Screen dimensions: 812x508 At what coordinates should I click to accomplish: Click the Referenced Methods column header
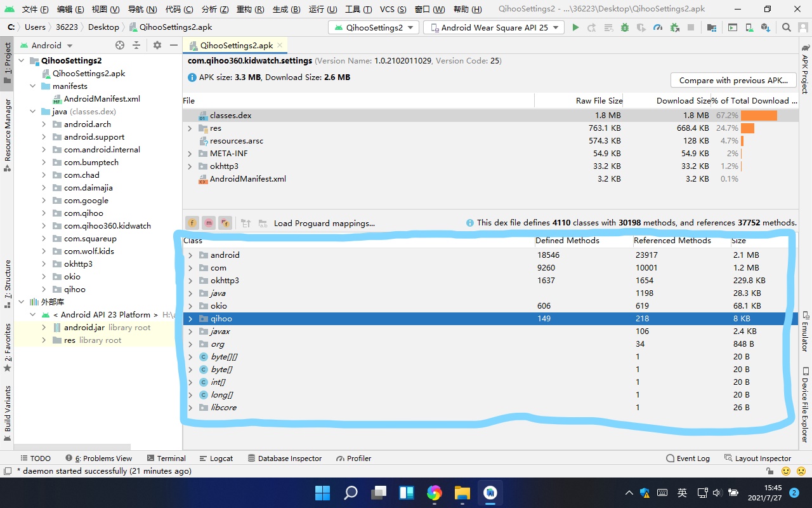tap(681, 241)
